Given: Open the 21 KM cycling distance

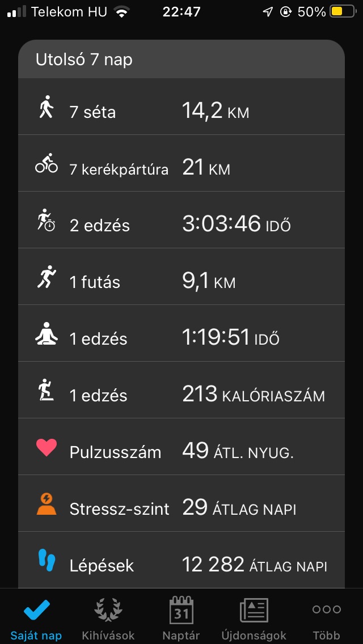Looking at the screenshot, I should pos(206,168).
